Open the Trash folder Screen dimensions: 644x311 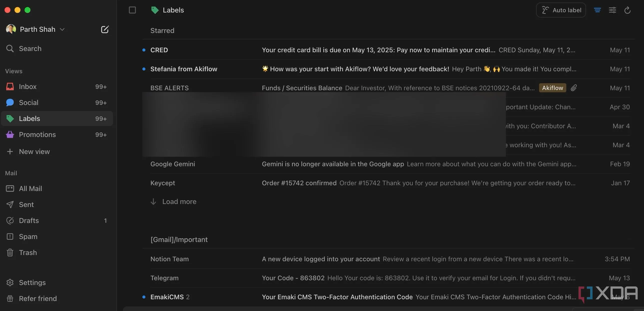(57, 252)
